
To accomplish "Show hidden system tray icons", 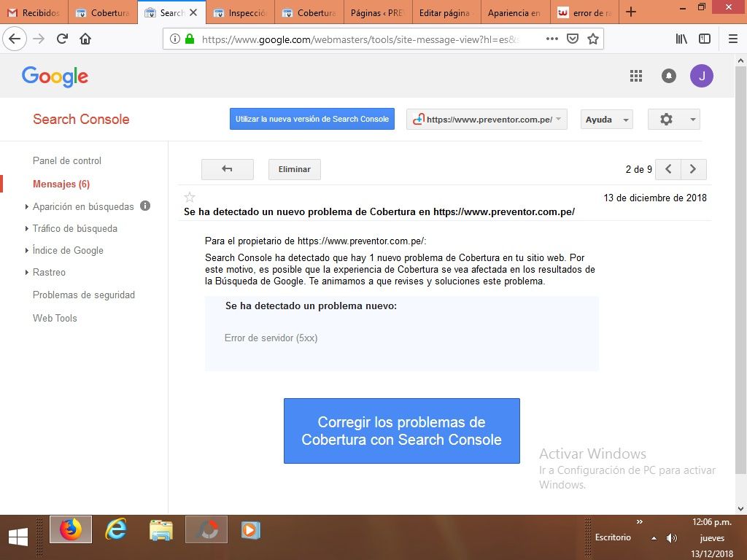I will click(x=654, y=538).
